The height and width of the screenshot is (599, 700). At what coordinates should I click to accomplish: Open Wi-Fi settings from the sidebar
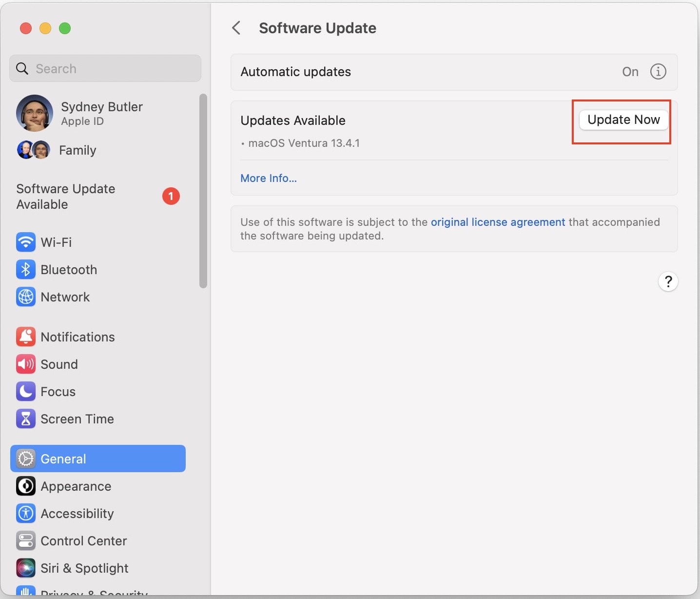tap(55, 242)
